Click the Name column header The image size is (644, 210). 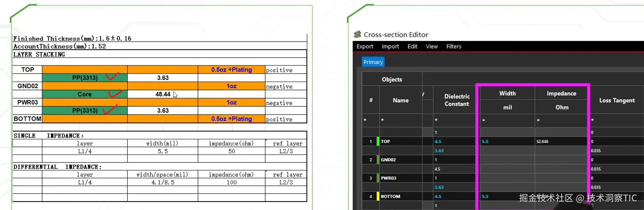[401, 100]
